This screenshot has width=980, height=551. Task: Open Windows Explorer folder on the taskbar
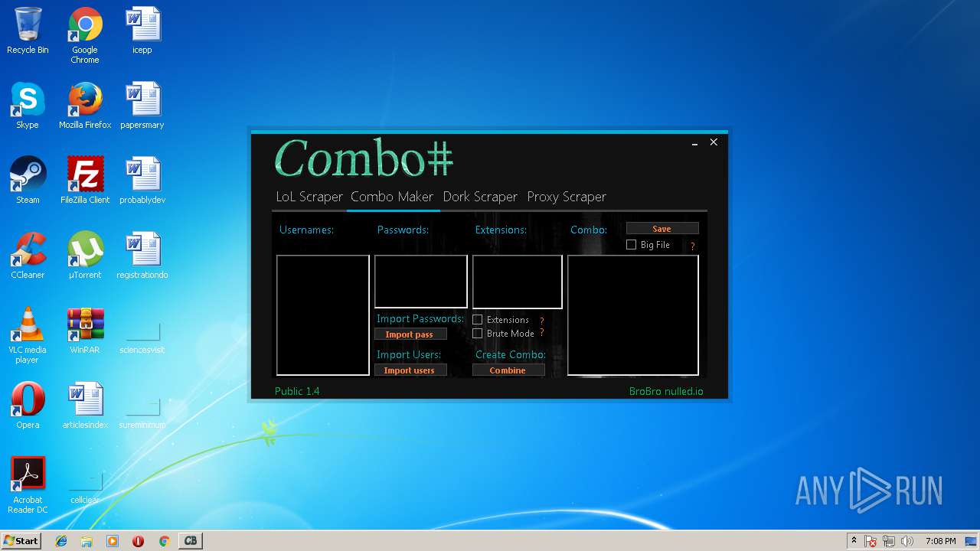point(87,541)
